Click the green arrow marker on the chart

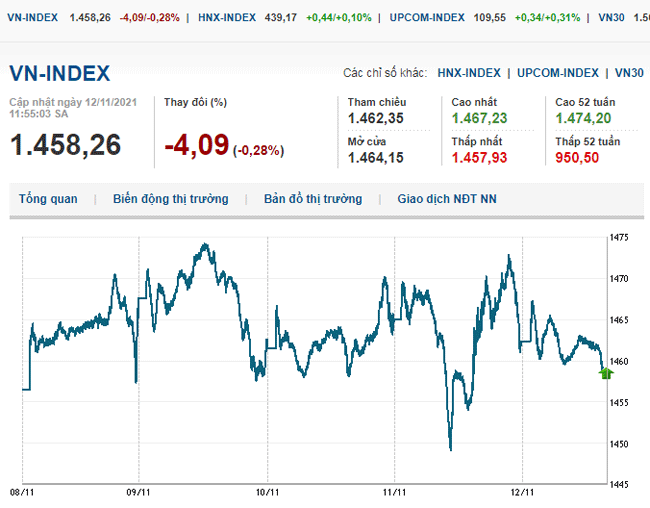click(606, 373)
